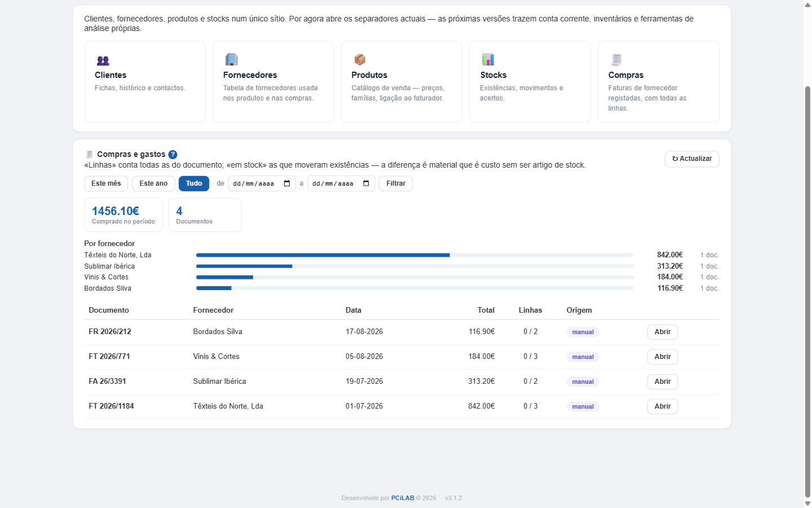Screen dimensions: 812x508
Task: Select the Tudo period filter
Action: coord(194,183)
